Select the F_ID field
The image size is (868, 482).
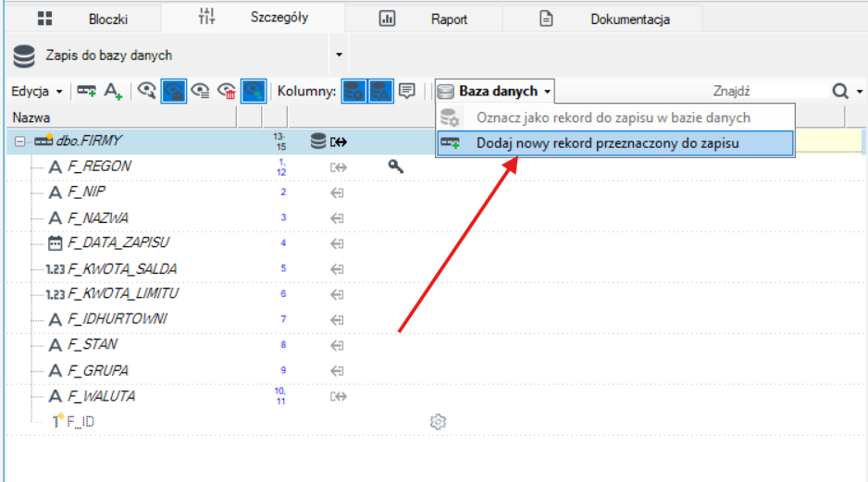click(81, 422)
